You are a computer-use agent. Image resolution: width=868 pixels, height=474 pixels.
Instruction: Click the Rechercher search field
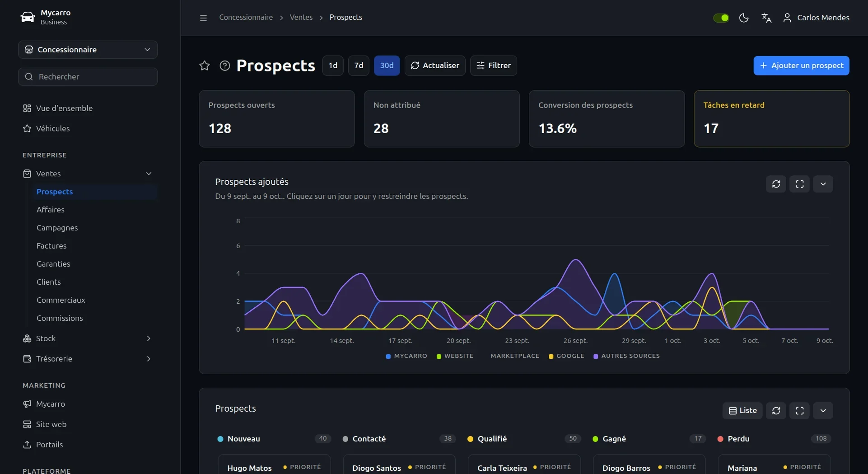(x=88, y=77)
